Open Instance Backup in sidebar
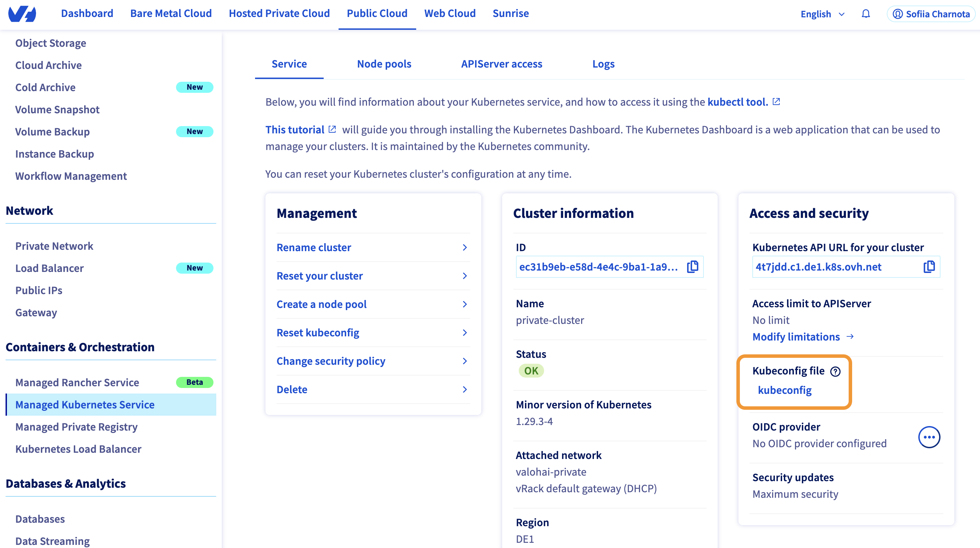 pos(54,154)
